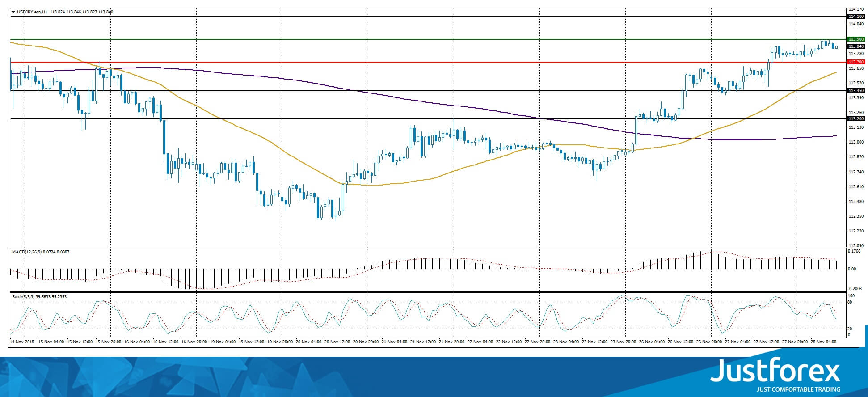Click the 80 level on Stochastic scale

click(x=850, y=302)
